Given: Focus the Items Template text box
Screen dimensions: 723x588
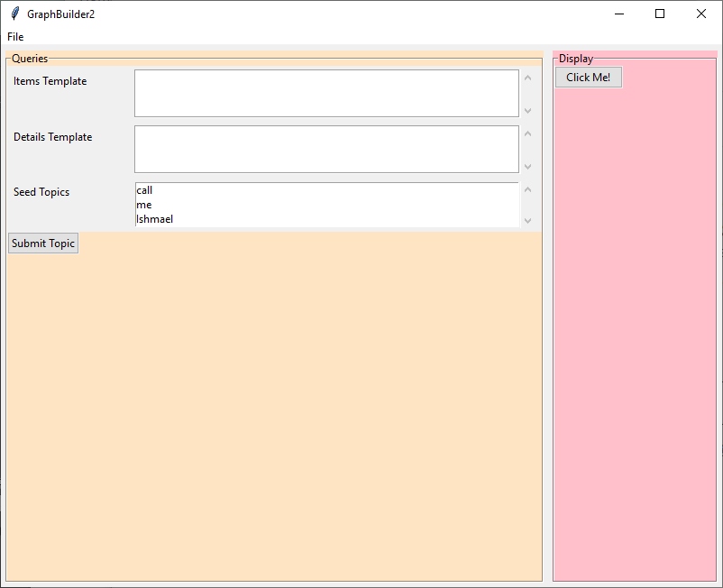Looking at the screenshot, I should coord(326,93).
